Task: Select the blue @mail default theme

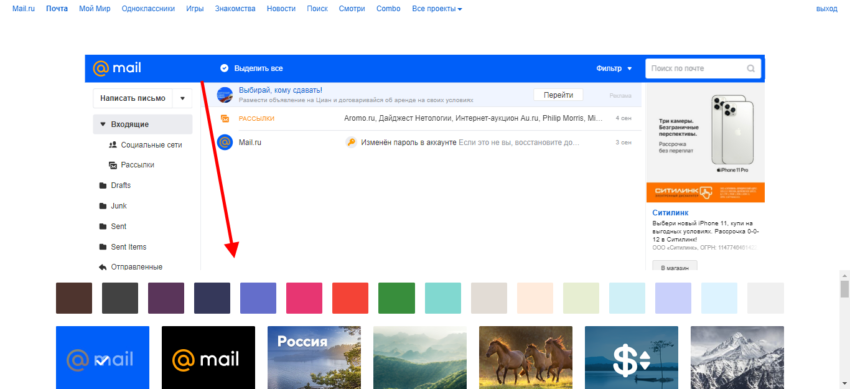Action: pos(102,358)
